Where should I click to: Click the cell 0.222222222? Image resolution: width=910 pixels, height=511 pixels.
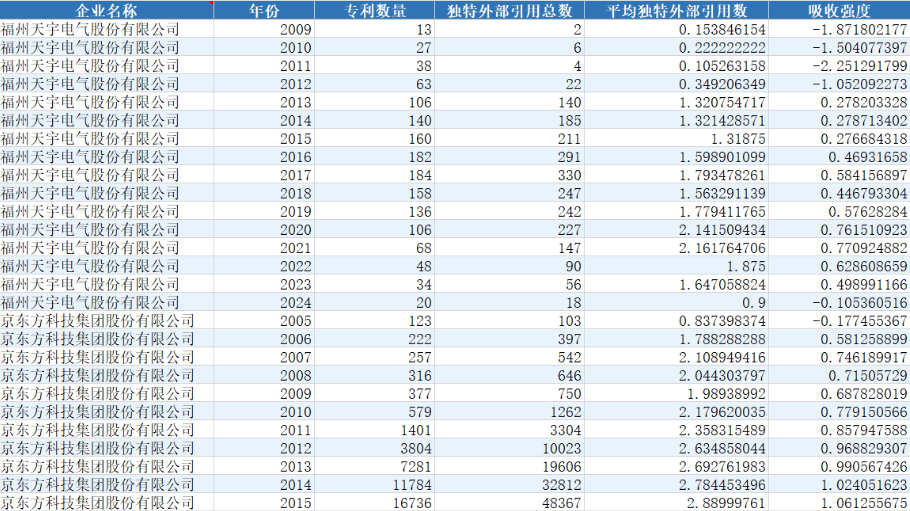tap(676, 48)
